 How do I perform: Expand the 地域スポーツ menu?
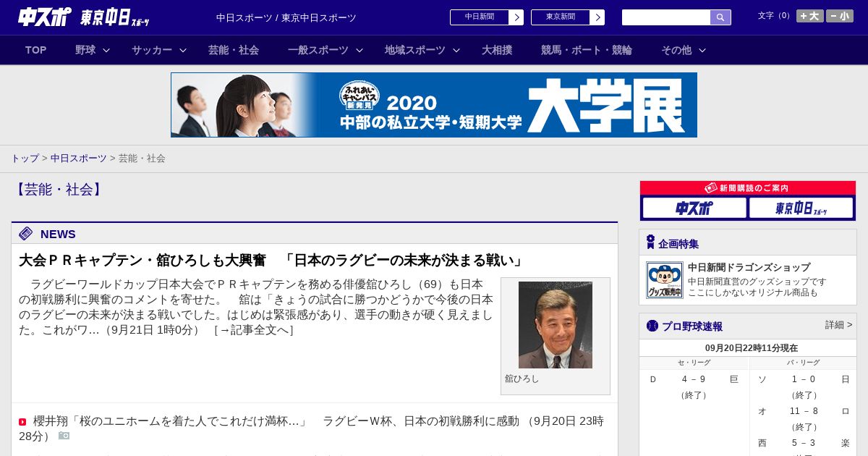pyautogui.click(x=422, y=50)
